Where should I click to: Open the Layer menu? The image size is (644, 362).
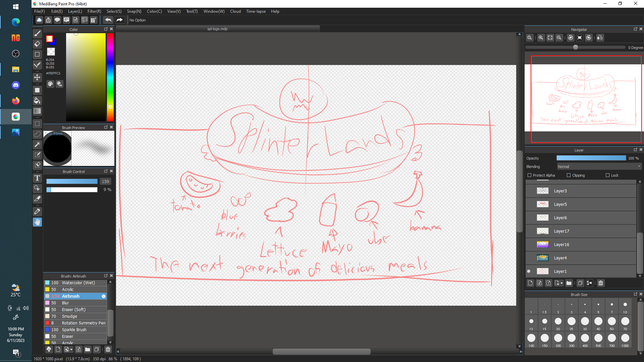coord(75,11)
